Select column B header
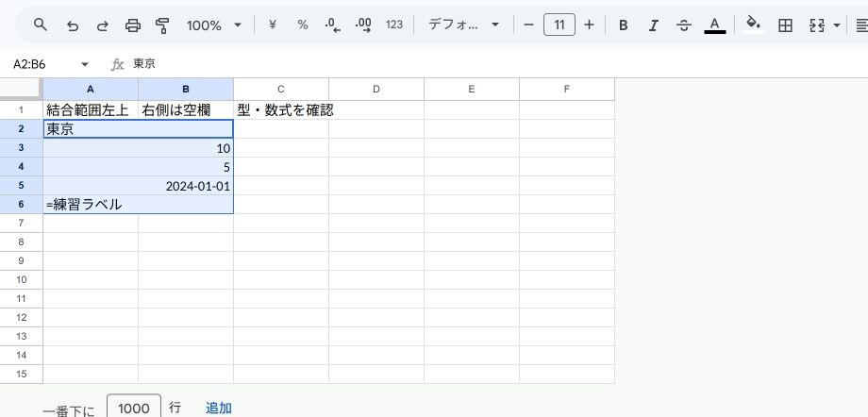This screenshot has height=417, width=868. (186, 90)
